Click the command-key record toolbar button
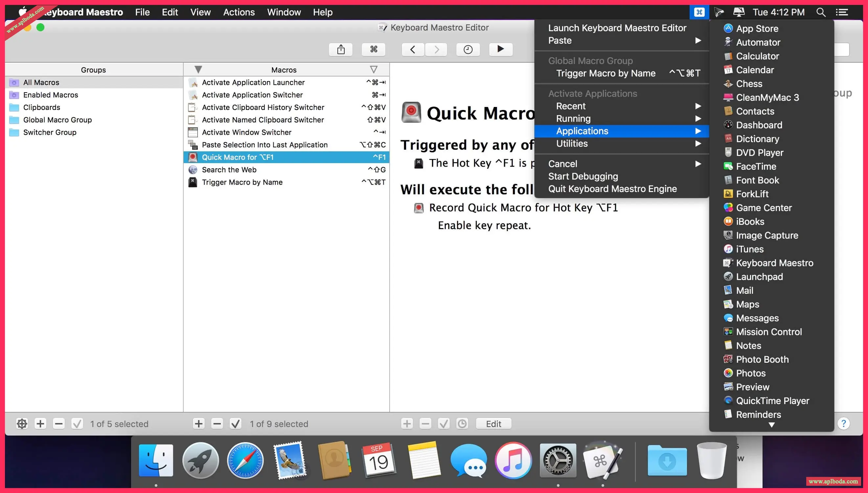Viewport: 868px width, 493px height. 374,50
